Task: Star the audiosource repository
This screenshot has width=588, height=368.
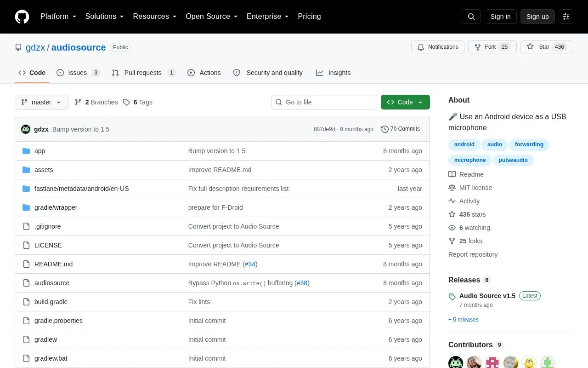Action: (547, 47)
